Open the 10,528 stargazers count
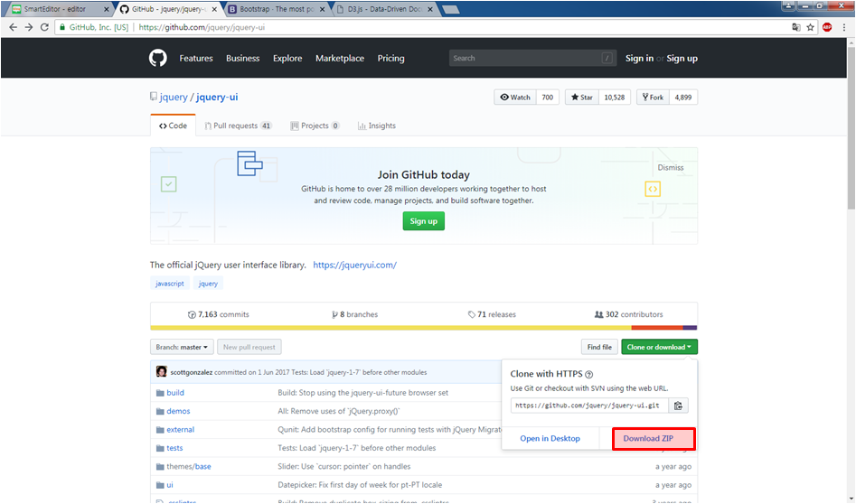This screenshot has width=856, height=504. click(x=615, y=97)
